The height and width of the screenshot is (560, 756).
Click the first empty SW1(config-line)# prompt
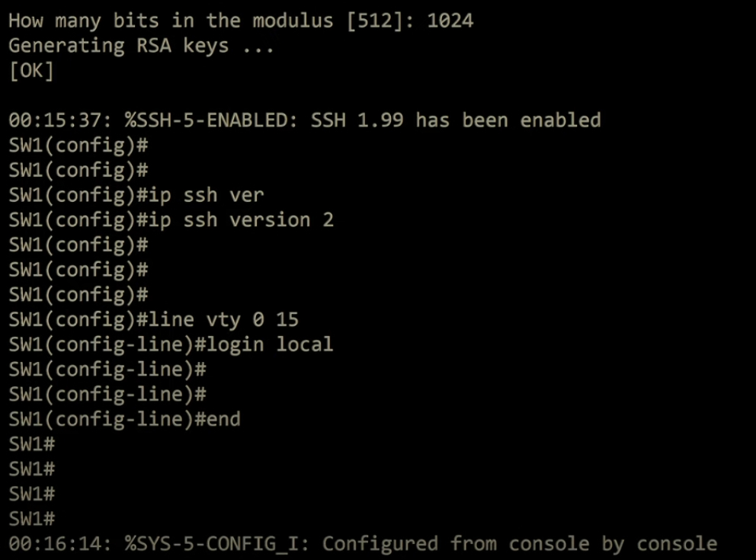[107, 370]
